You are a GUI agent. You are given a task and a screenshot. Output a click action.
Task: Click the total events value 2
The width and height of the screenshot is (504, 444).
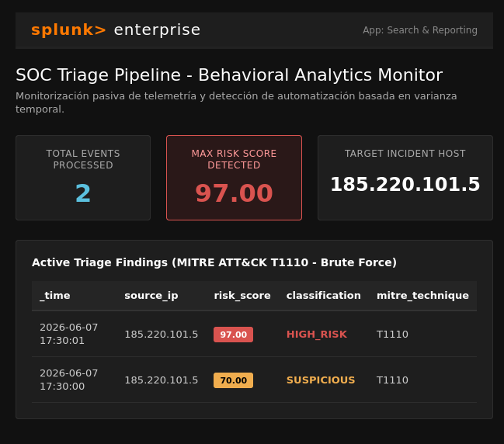(83, 193)
